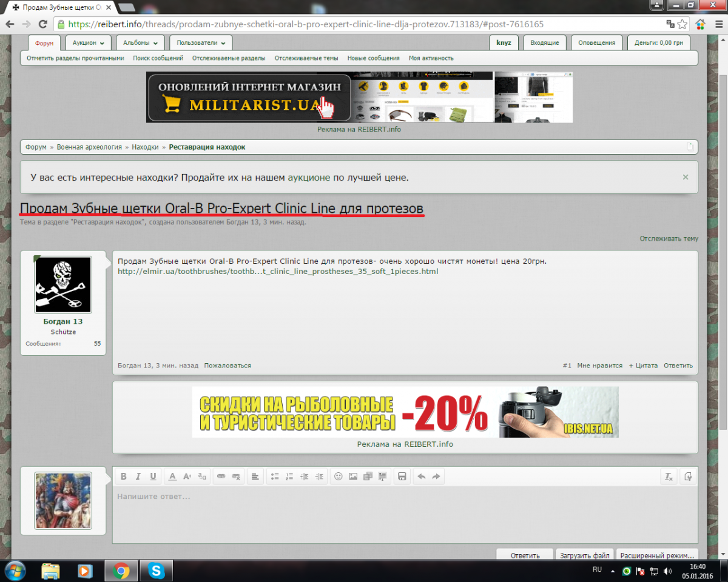Viewport: 728px width, 582px height.
Task: Open Моя активность
Action: pos(431,58)
